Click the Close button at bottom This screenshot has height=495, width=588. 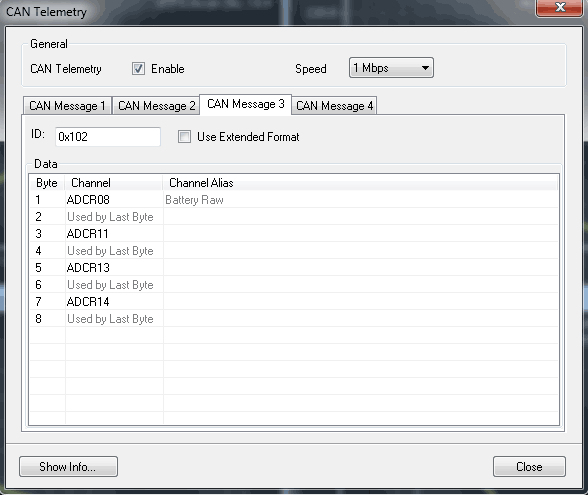[529, 466]
